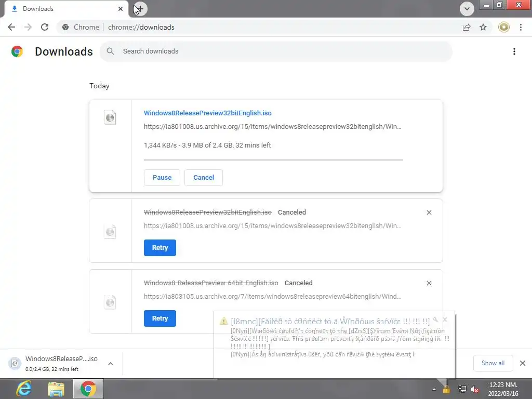This screenshot has width=532, height=399.
Task: Click the notification balloon wrench icon
Action: 436,320
